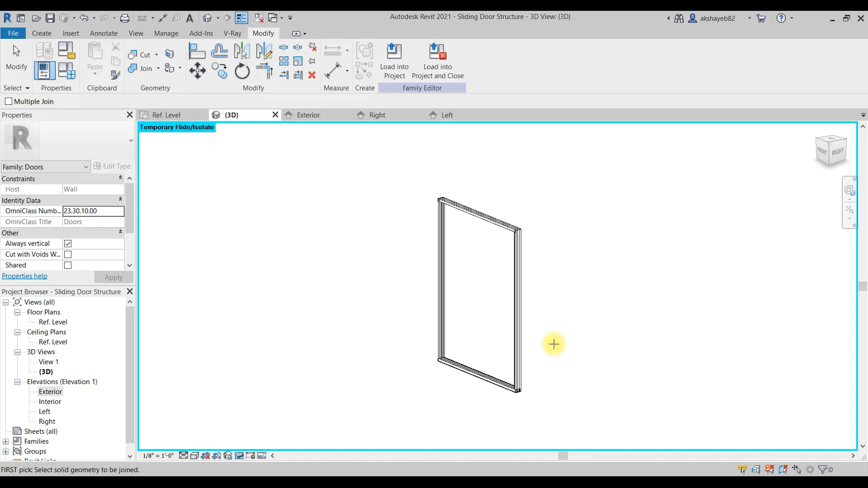
Task: Open the Annotate ribbon tab
Action: [104, 33]
